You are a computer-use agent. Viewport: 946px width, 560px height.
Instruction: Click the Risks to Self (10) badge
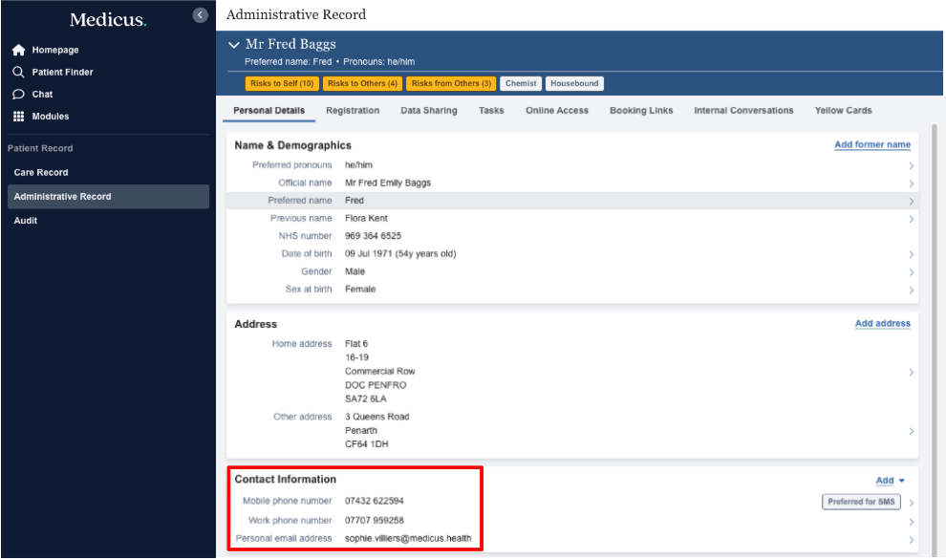pos(280,84)
